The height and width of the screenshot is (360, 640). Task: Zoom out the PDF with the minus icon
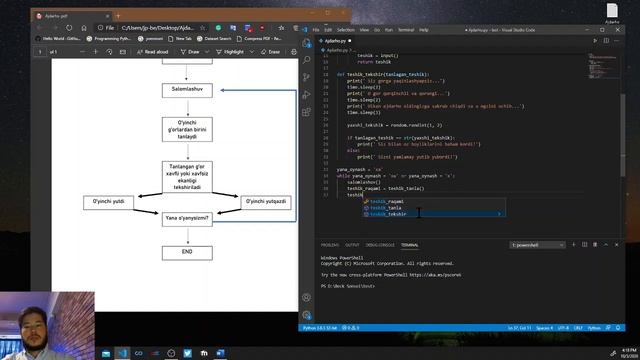click(x=82, y=52)
